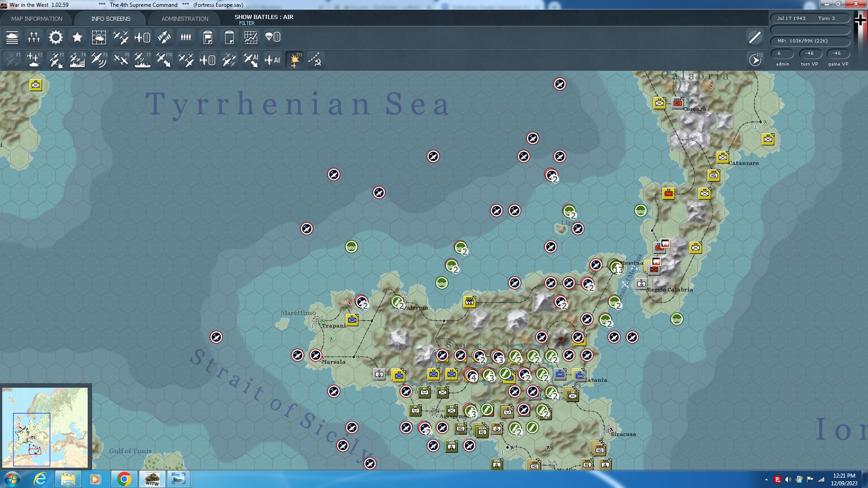Click the settings gear icon in the toolbar
This screenshot has height=488, width=868.
pos(55,37)
